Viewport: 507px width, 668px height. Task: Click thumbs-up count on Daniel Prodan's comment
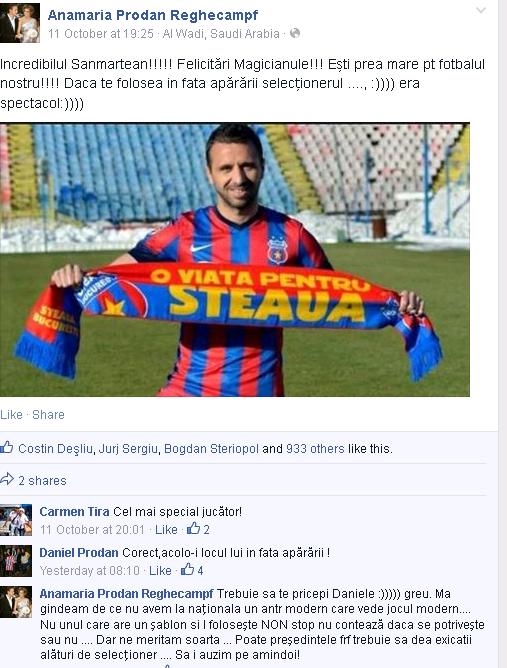(x=192, y=570)
